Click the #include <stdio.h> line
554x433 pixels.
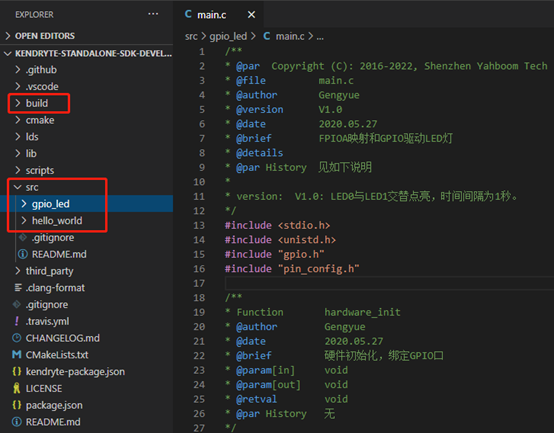coord(277,225)
